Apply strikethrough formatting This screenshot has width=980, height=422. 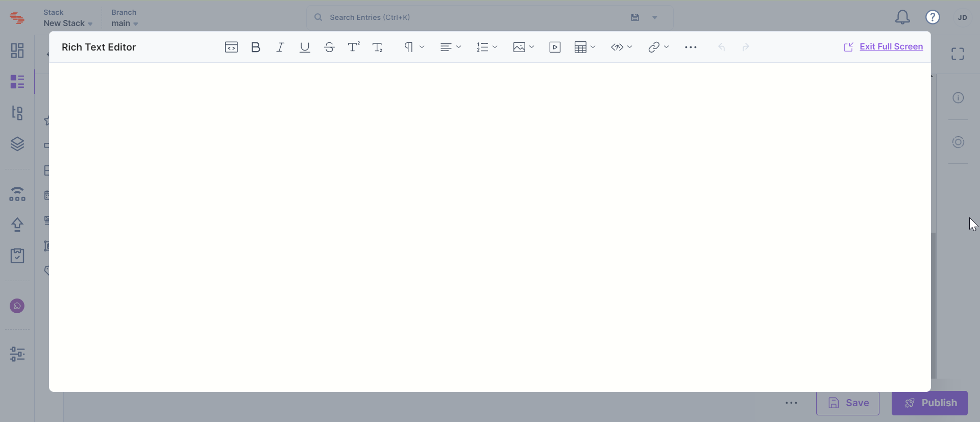point(329,47)
